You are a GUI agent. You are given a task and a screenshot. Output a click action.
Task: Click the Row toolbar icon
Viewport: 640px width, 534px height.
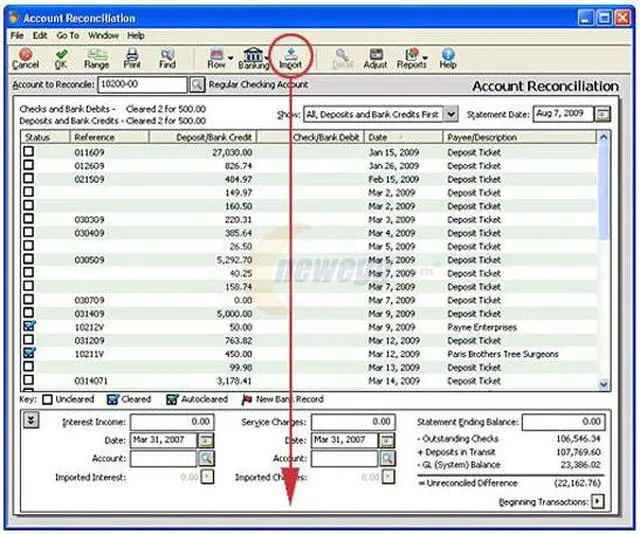pyautogui.click(x=216, y=58)
